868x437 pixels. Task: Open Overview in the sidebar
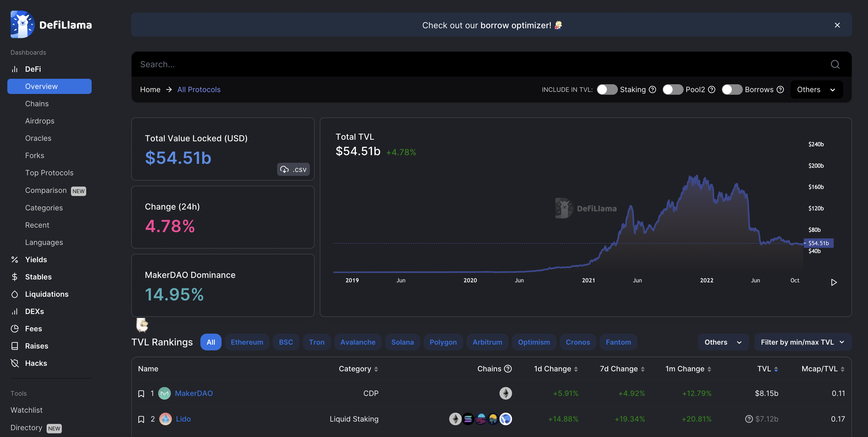(x=50, y=86)
